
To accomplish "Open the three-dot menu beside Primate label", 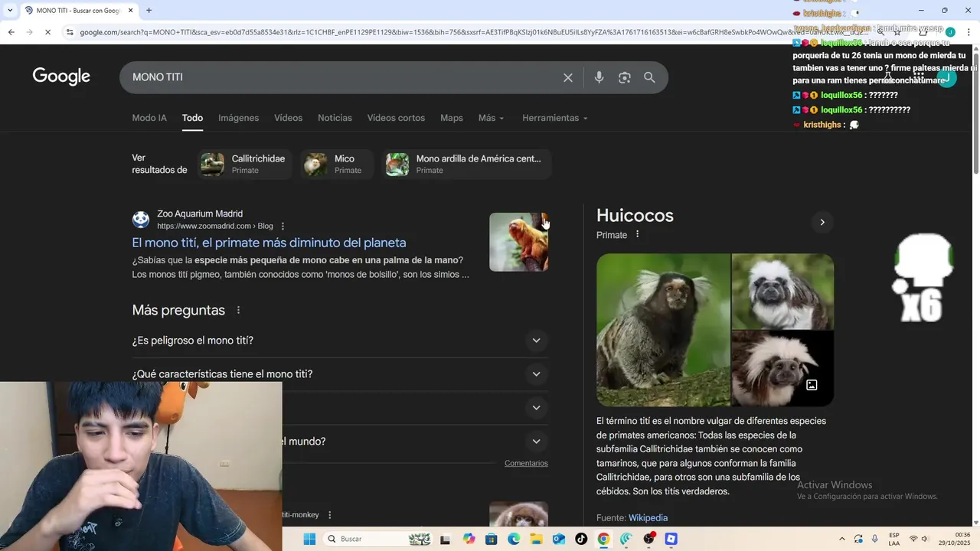I will click(637, 234).
